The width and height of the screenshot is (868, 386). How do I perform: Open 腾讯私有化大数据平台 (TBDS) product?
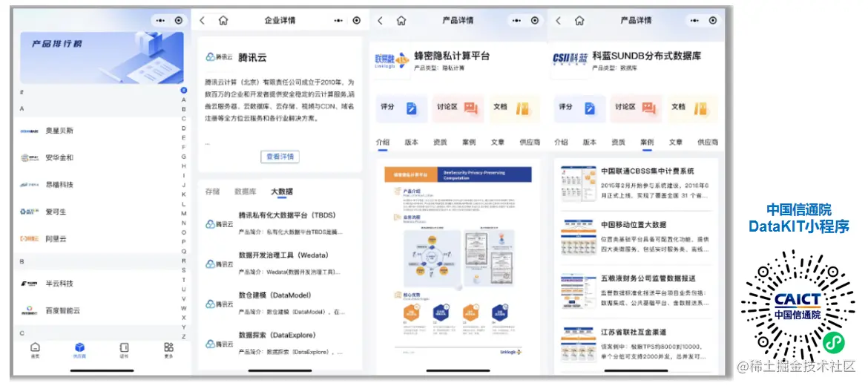[x=280, y=223]
